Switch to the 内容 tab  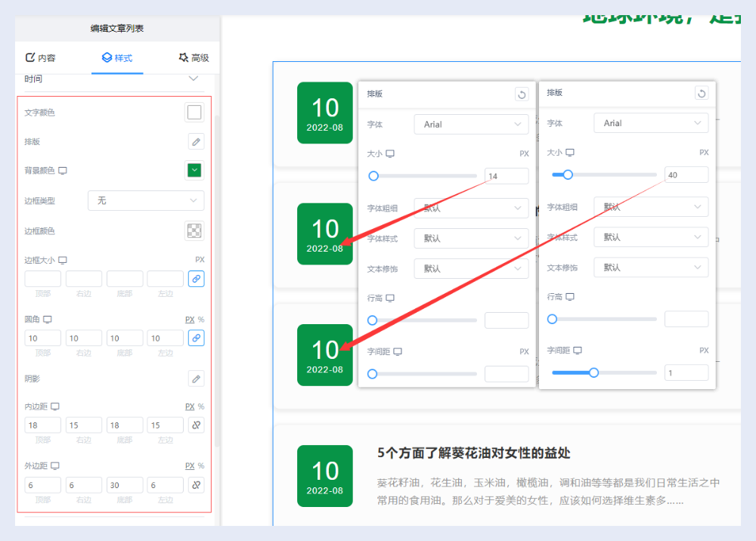(41, 57)
